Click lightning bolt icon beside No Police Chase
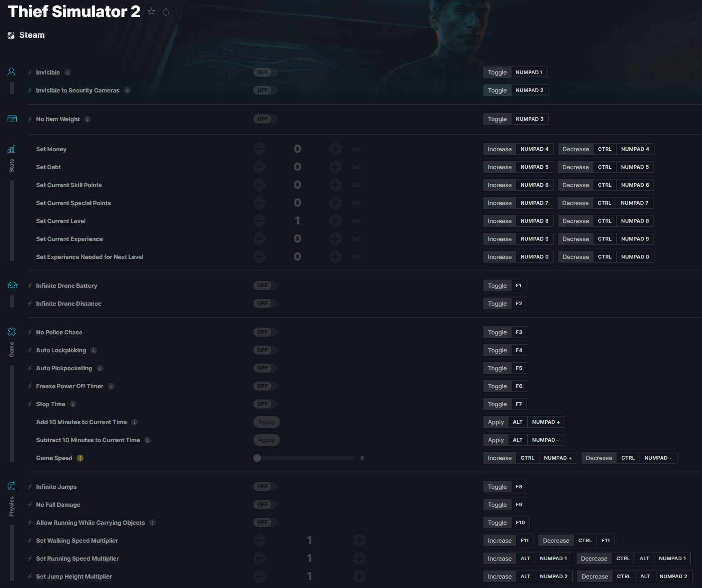Screen dimensions: 702x588 30,332
